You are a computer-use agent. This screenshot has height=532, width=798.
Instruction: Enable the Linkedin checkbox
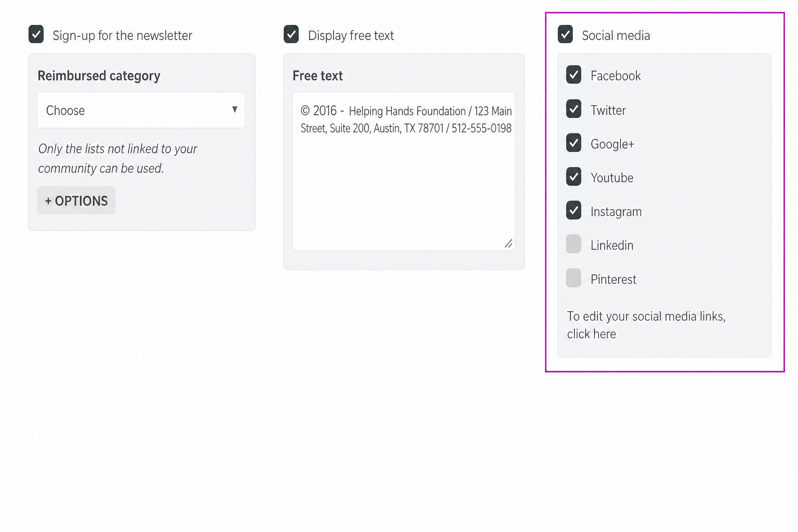(x=574, y=244)
